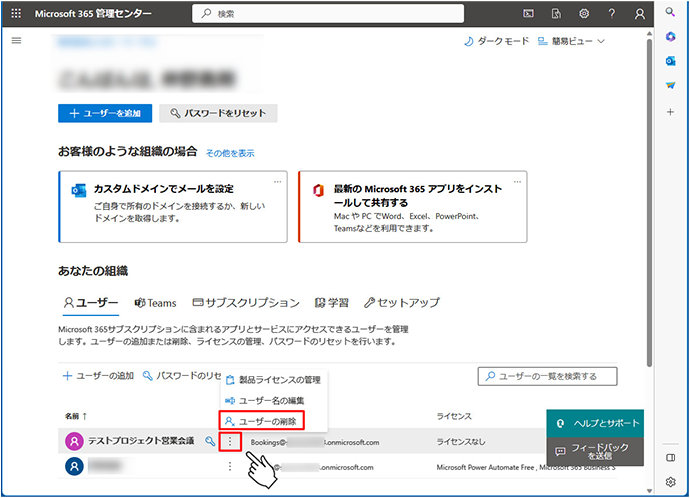This screenshot has height=498, width=690.
Task: Click the パスワードをリセット button
Action: point(218,113)
